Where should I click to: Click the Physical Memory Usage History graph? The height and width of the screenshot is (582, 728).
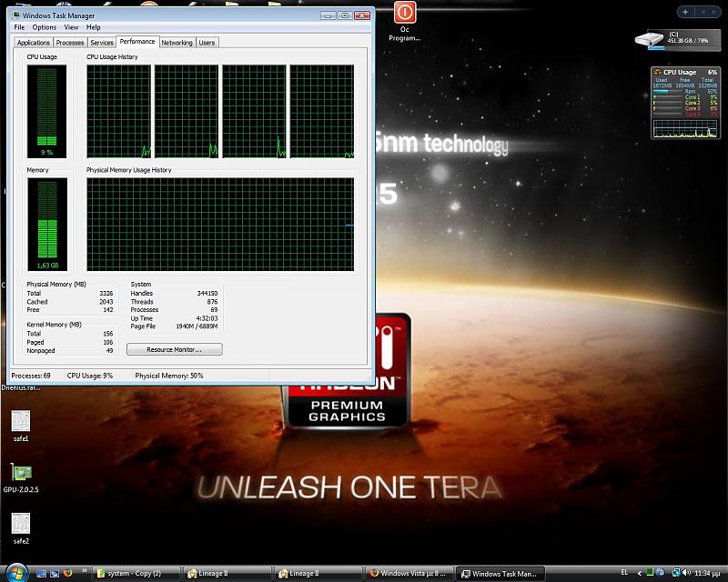[220, 225]
